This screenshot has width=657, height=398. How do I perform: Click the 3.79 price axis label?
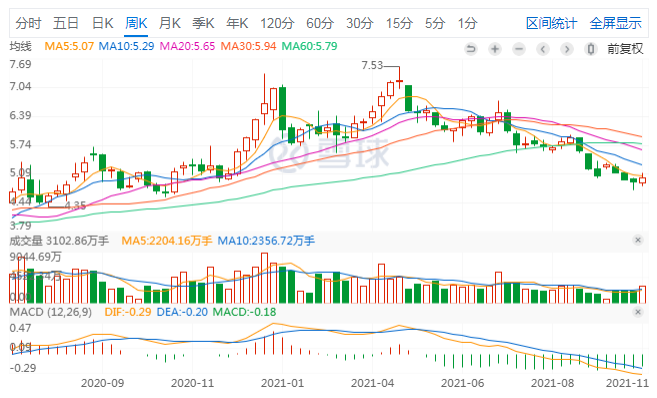(21, 226)
